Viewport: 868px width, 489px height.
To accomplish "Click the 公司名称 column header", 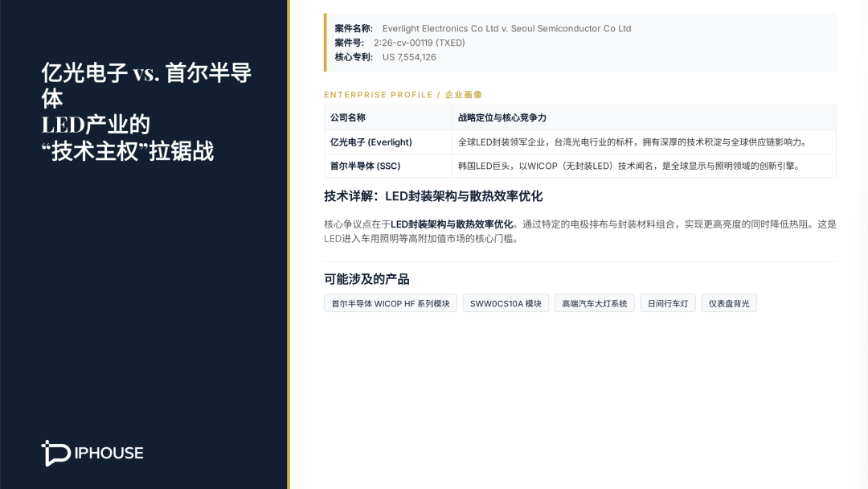I will [x=348, y=117].
